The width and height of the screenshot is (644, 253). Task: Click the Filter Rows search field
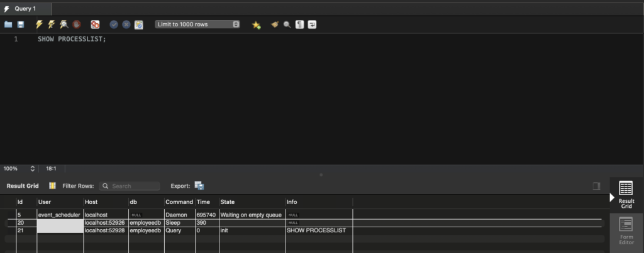131,186
